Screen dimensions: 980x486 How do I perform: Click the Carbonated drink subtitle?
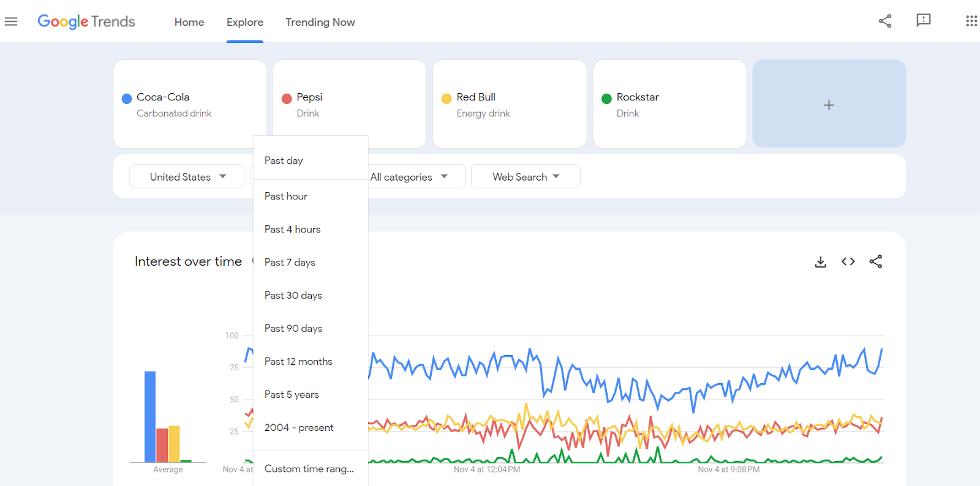174,113
